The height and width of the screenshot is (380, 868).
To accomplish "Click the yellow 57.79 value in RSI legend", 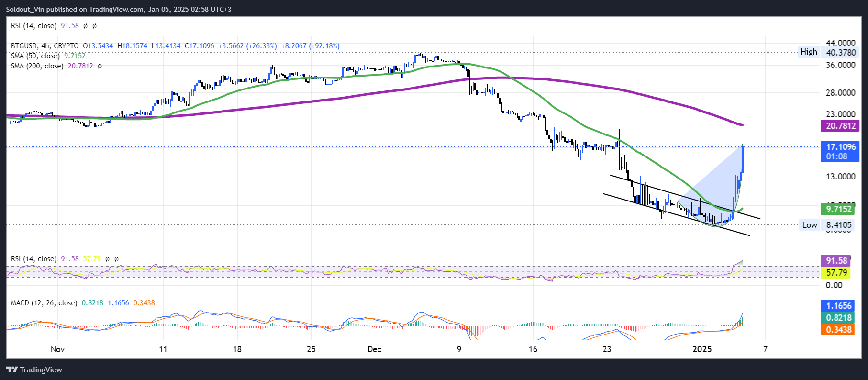I will [92, 259].
